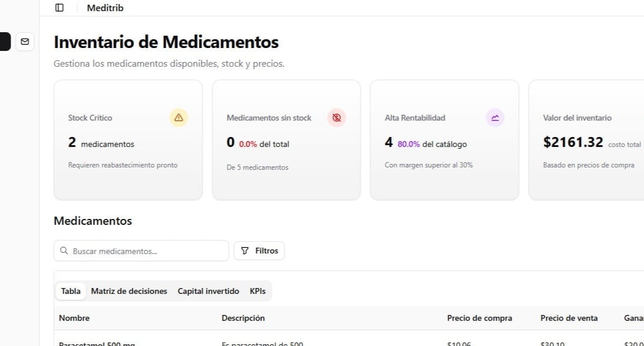The width and height of the screenshot is (644, 346).
Task: Sort the table by the Nombre column
Action: coord(74,318)
